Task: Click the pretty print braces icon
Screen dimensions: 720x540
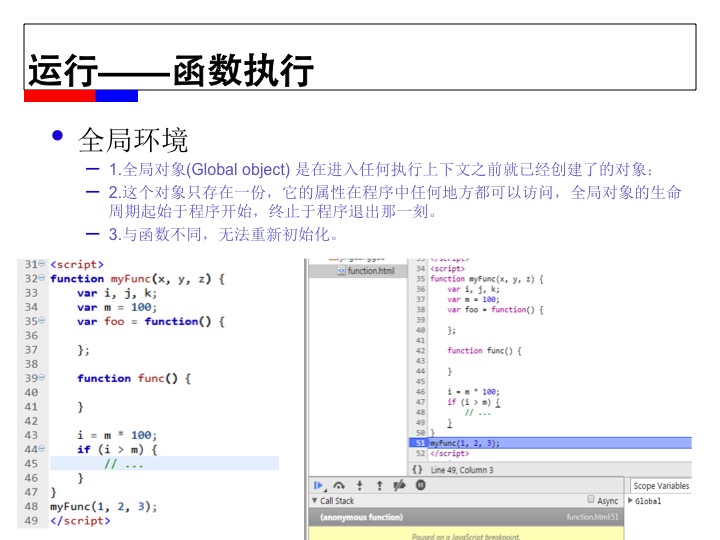Action: tap(417, 469)
